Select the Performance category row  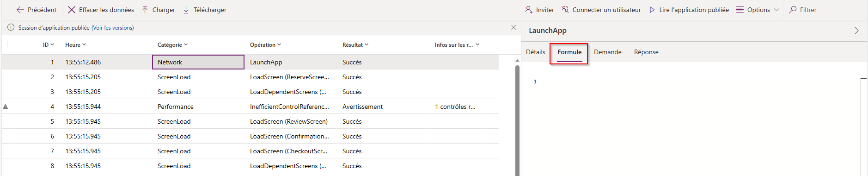point(250,107)
